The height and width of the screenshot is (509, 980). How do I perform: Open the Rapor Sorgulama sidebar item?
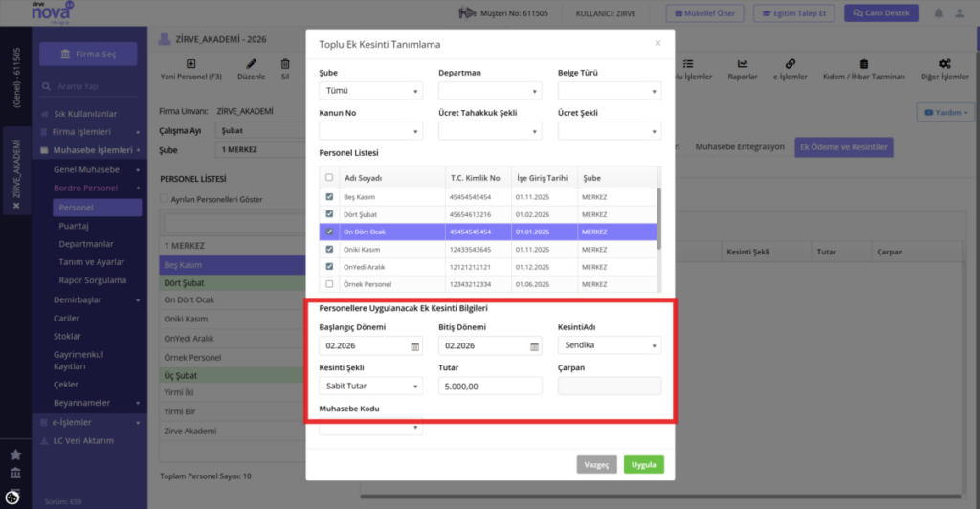pyautogui.click(x=93, y=279)
